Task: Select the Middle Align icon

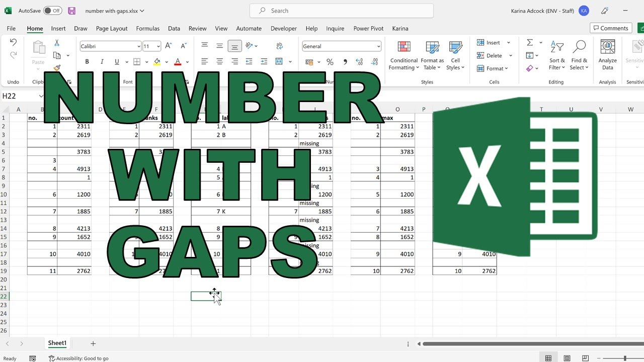Action: pyautogui.click(x=219, y=46)
